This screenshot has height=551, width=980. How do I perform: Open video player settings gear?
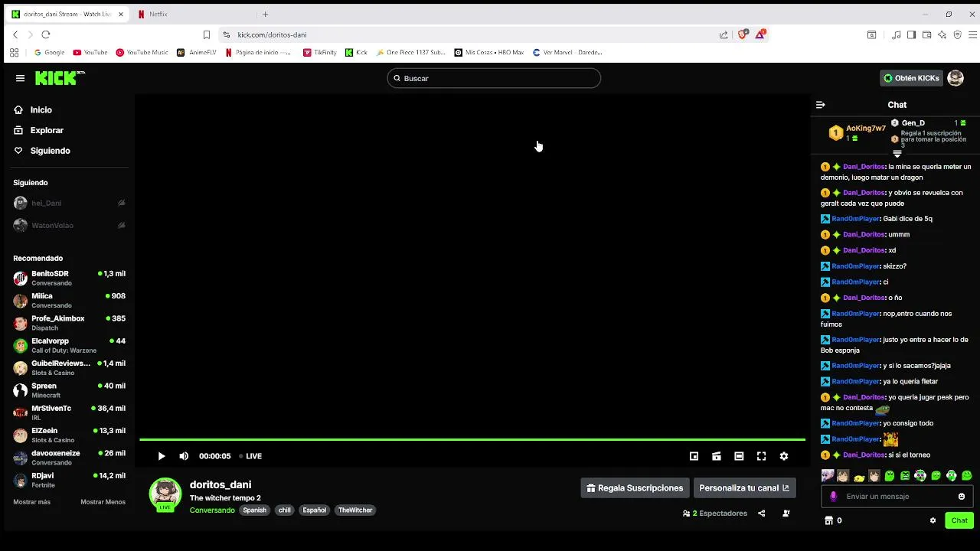click(784, 456)
